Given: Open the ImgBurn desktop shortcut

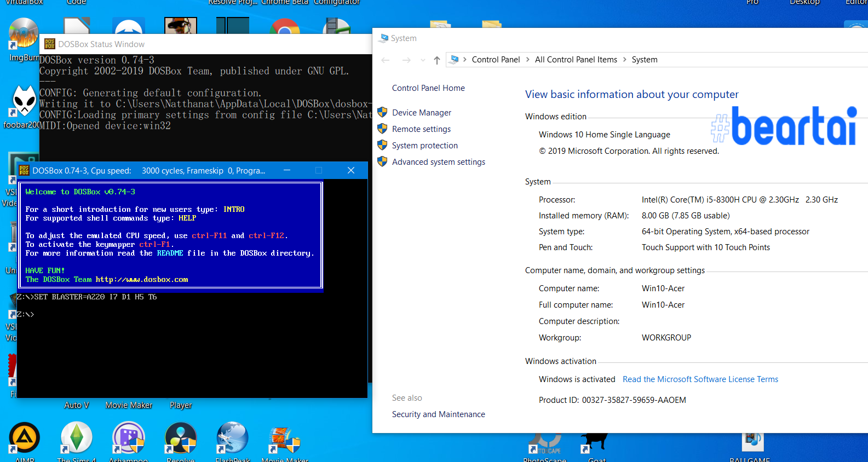Looking at the screenshot, I should (x=23, y=33).
